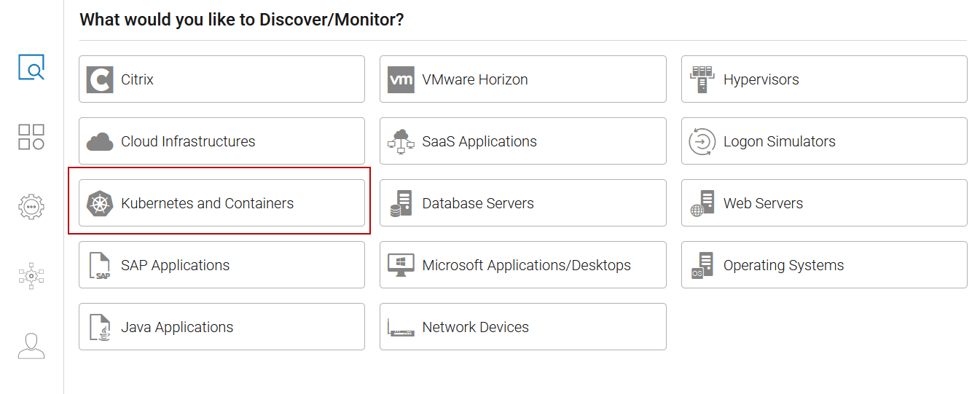Click the Cloud Infrastructures cloud icon
The width and height of the screenshot is (980, 394).
100,141
